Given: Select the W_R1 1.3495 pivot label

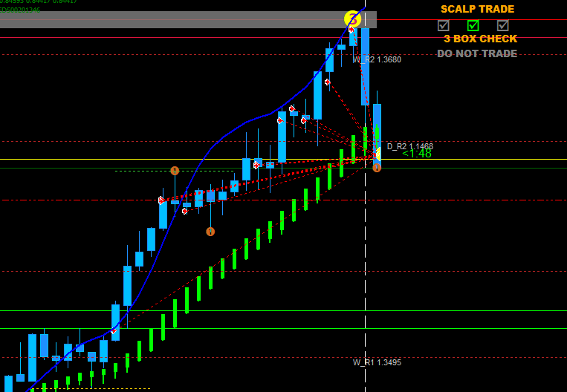Looking at the screenshot, I should point(378,362).
